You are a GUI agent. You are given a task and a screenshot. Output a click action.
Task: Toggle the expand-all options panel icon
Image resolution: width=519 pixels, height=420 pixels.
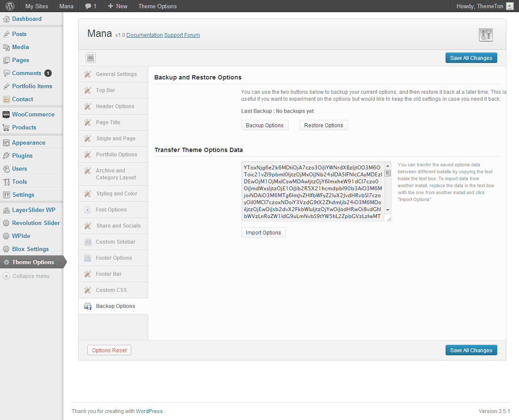91,58
